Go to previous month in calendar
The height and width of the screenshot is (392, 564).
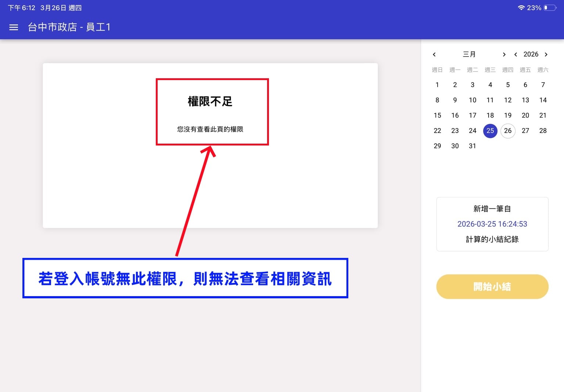point(434,54)
